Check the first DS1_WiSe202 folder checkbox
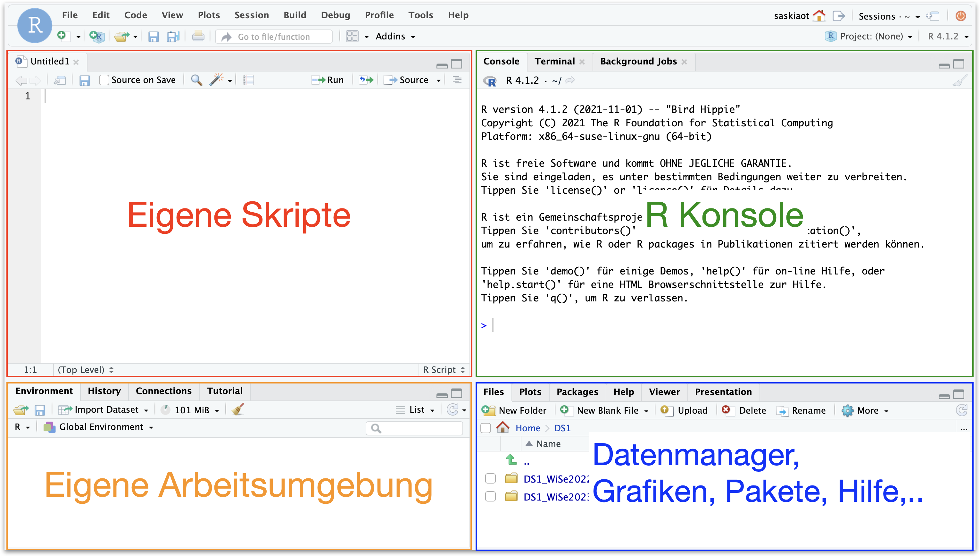Image resolution: width=980 pixels, height=556 pixels. (x=490, y=478)
